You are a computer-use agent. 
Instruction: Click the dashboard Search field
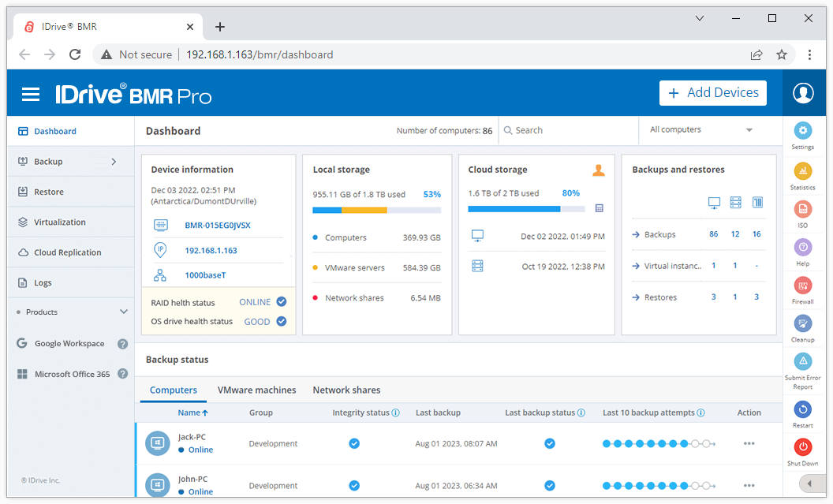(x=568, y=130)
